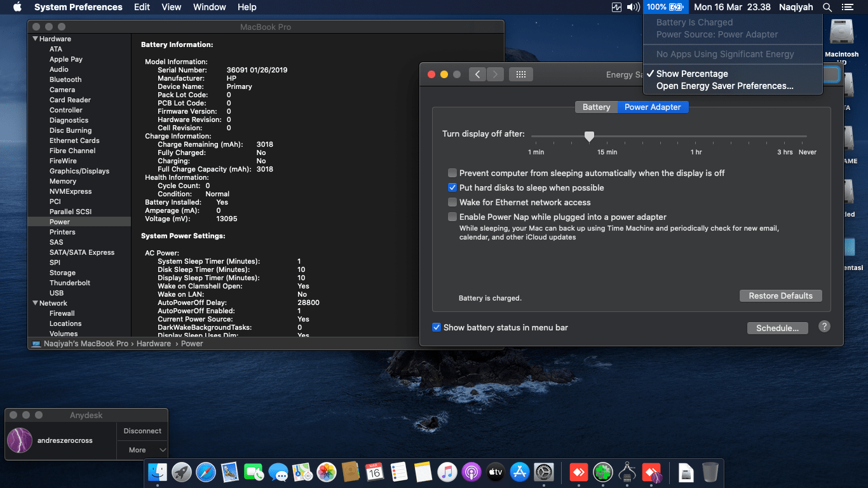Expand the More dropdown in Anydesk
Viewport: 868px width, 488px height.
pos(143,450)
